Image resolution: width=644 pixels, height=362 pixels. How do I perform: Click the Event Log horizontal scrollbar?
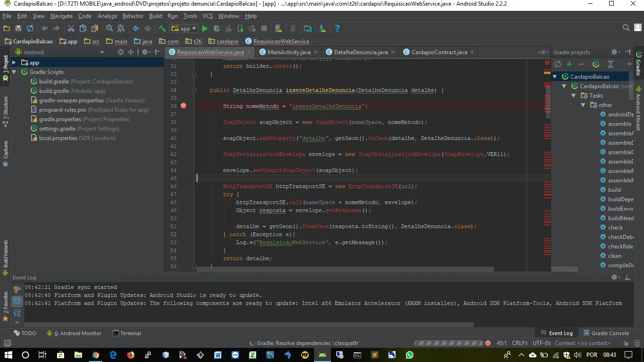(x=250, y=325)
